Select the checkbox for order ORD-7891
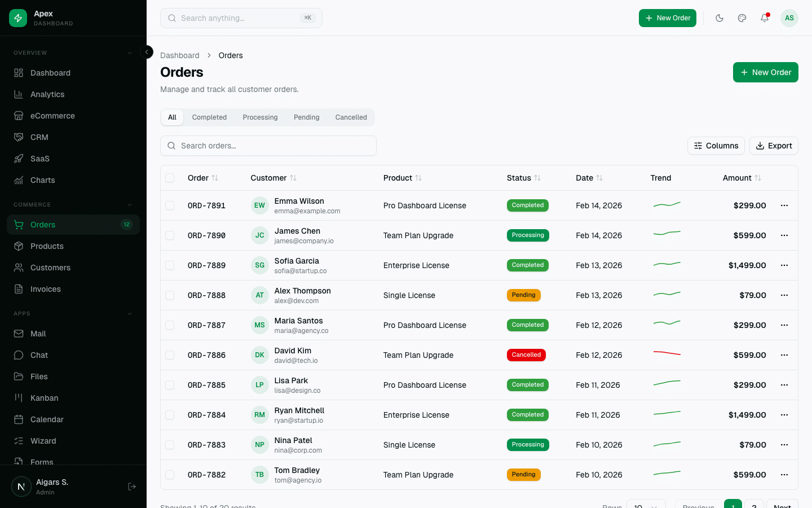This screenshot has width=812, height=508. click(170, 205)
